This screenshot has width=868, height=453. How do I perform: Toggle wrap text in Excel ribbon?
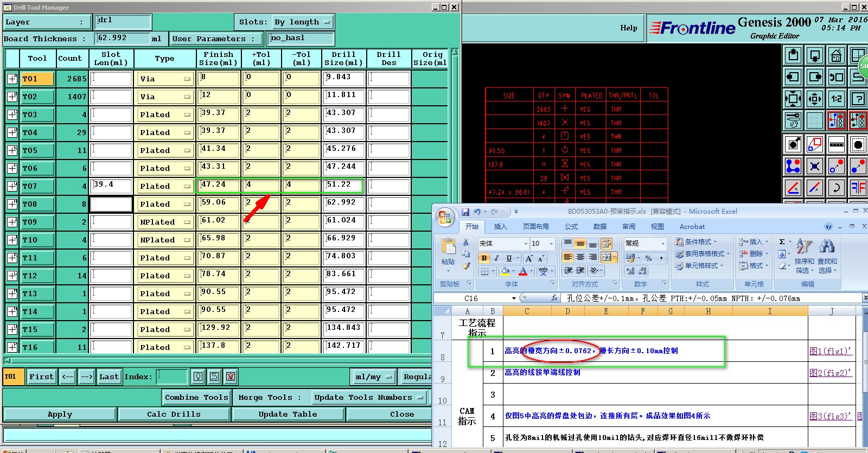[607, 243]
